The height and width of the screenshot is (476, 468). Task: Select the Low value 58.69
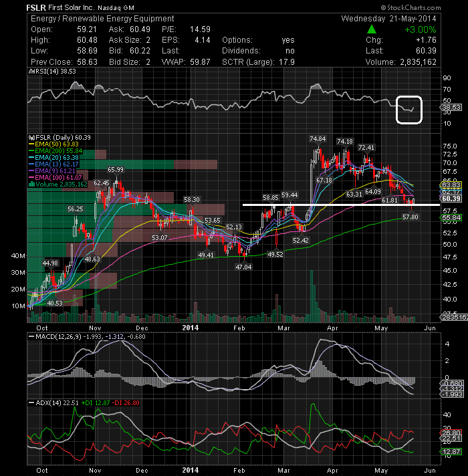87,51
